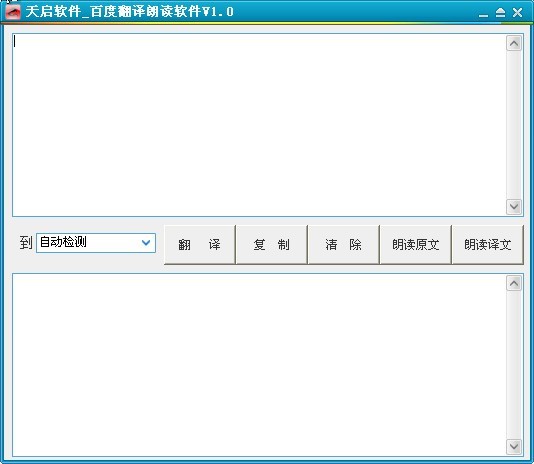
Task: Play source audio with 朗读原文
Action: coord(415,245)
